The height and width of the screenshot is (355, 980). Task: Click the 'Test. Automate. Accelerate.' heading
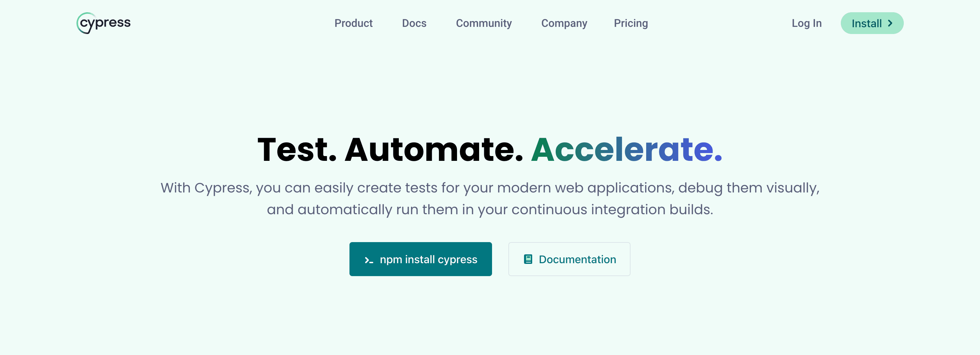click(490, 150)
